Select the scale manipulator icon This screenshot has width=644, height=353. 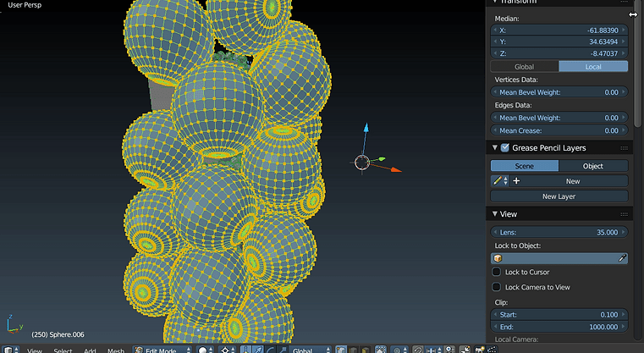coord(283,350)
